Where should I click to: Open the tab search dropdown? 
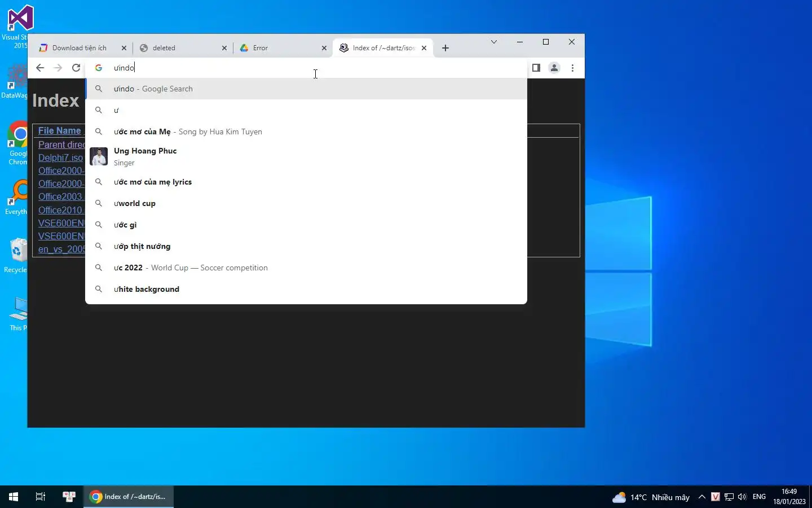(x=494, y=42)
